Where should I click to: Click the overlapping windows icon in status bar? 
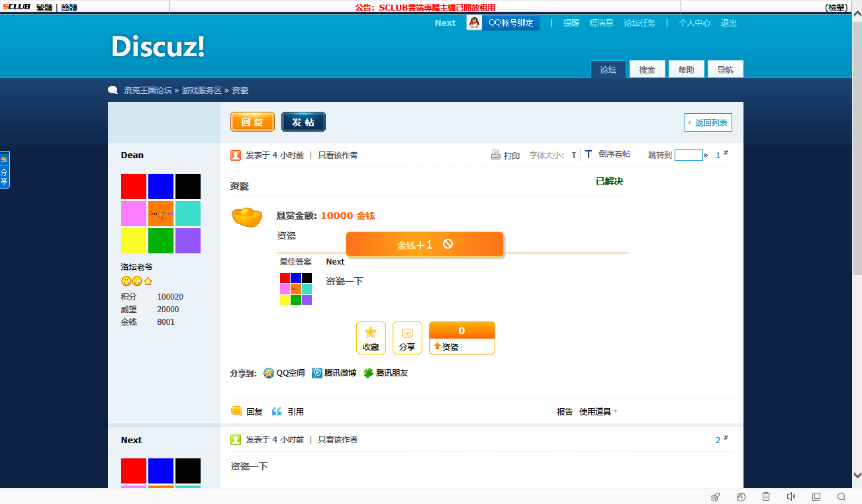tap(816, 497)
